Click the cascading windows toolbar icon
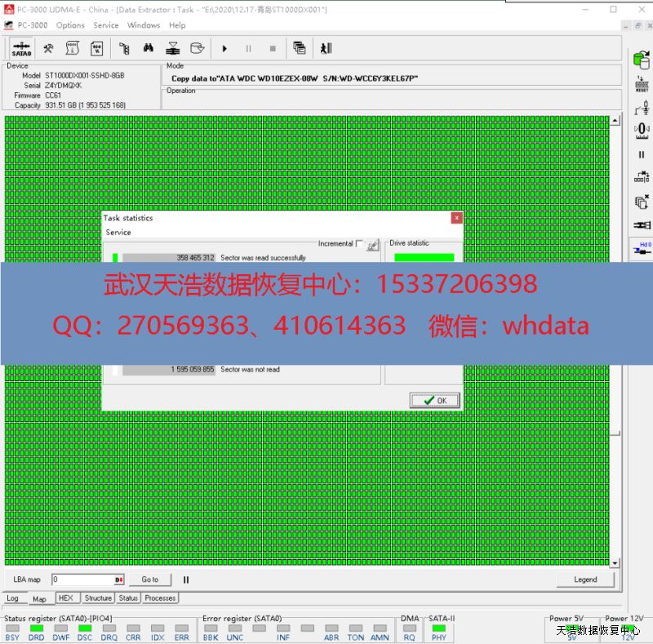Screen dimensions: 653x644 pos(300,48)
